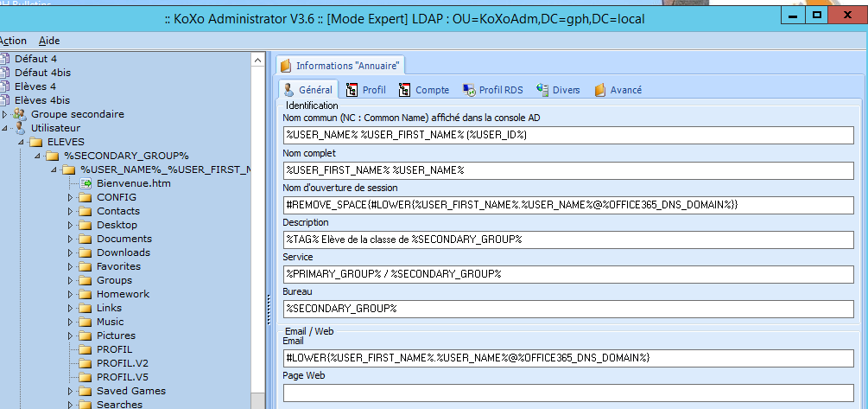Open the Profil RDS tab
Viewport: 868px width, 409px height.
pos(493,90)
